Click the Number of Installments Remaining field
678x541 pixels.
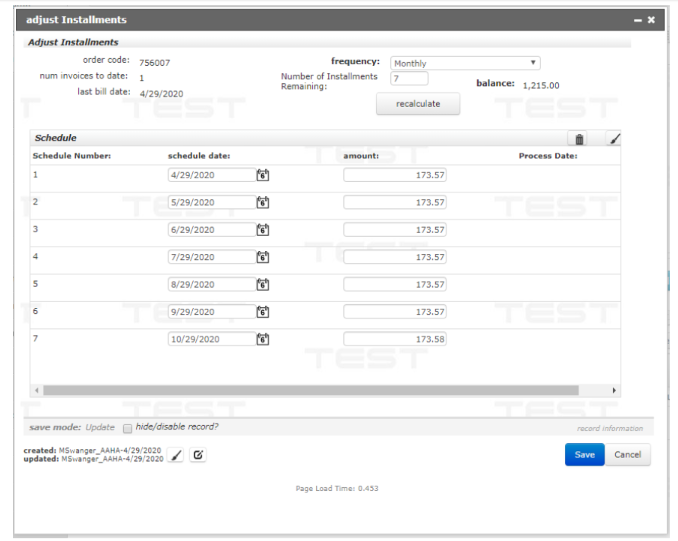[409, 79]
